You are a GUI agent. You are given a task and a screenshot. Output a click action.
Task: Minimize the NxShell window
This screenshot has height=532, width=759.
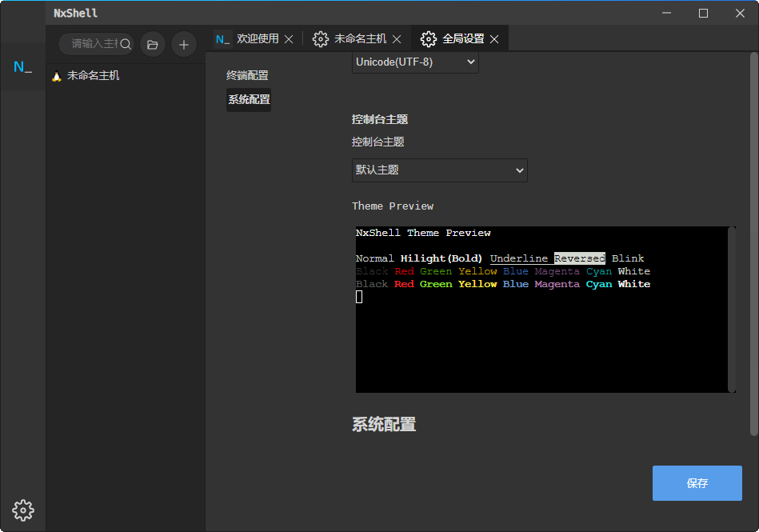pyautogui.click(x=666, y=13)
